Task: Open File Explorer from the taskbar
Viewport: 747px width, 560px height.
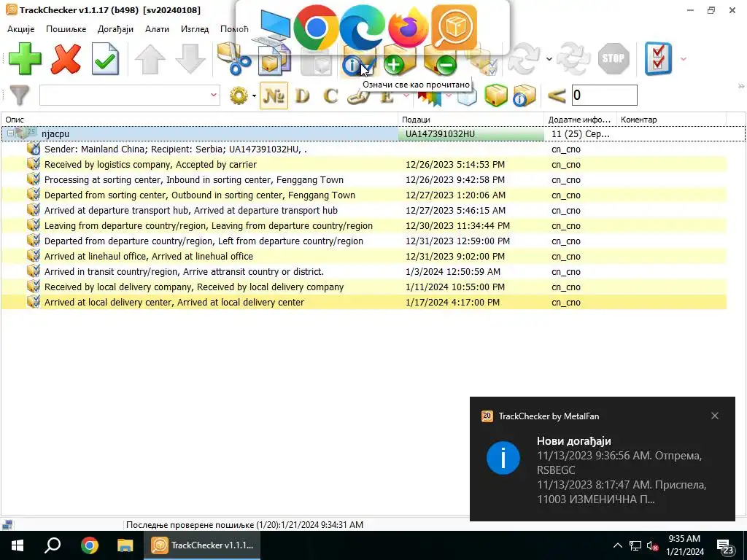Action: click(x=125, y=545)
